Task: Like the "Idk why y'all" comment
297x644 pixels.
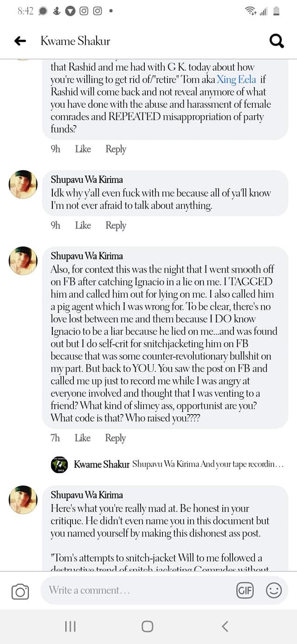Action: pos(83,225)
